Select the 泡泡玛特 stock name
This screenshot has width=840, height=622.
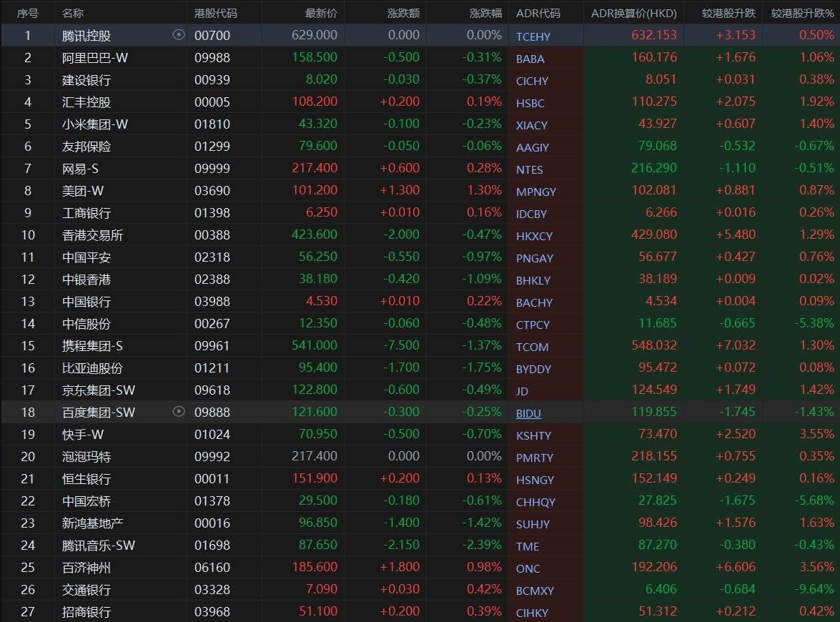point(87,457)
